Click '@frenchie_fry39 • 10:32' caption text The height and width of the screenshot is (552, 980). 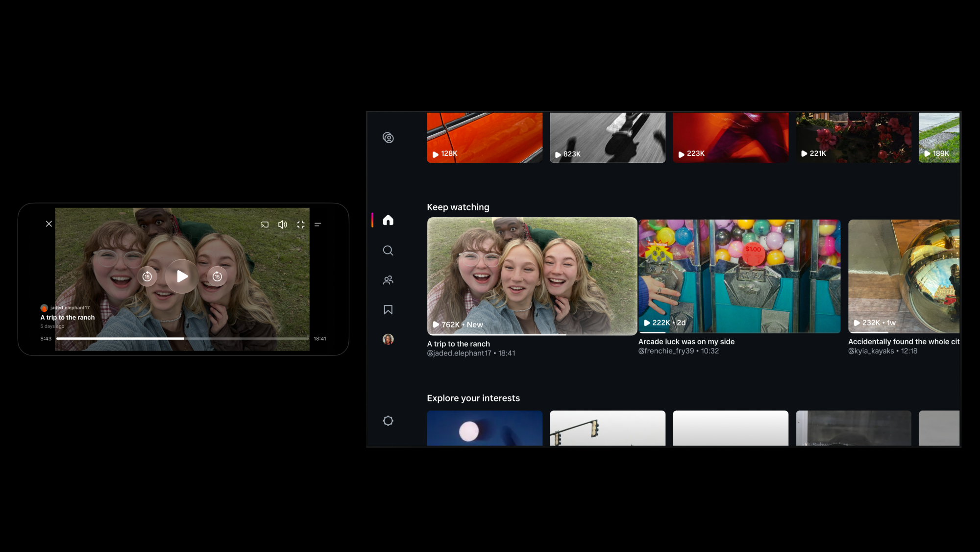(679, 351)
